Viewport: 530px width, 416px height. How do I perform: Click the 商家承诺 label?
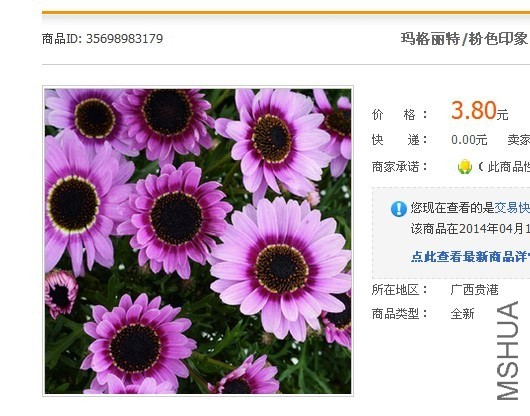(400, 167)
